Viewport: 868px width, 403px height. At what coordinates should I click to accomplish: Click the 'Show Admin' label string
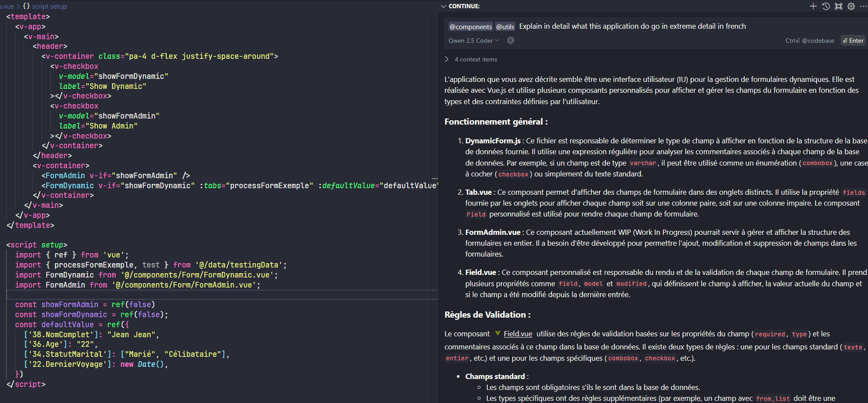[x=111, y=126]
